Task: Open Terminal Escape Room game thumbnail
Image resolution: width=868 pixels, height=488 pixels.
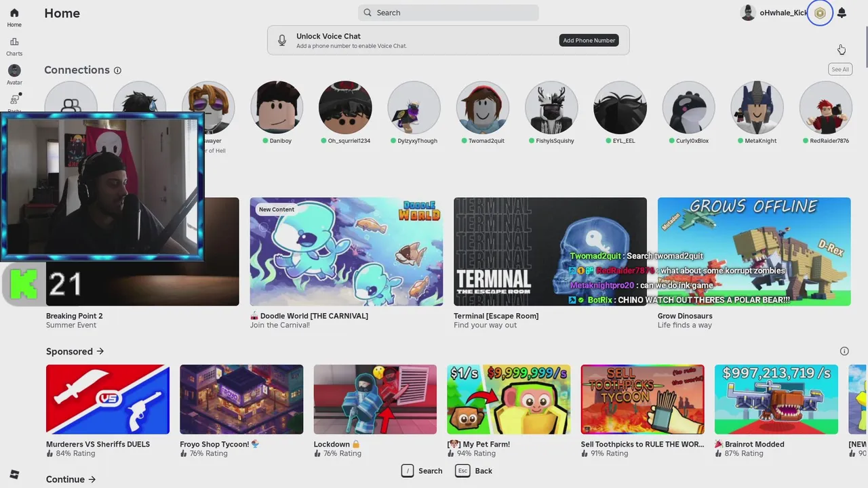Action: tap(551, 251)
